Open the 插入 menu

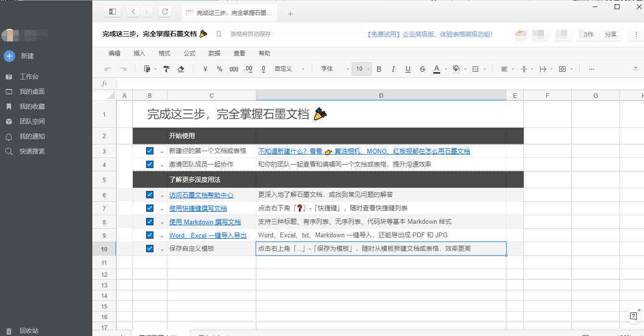[139, 53]
